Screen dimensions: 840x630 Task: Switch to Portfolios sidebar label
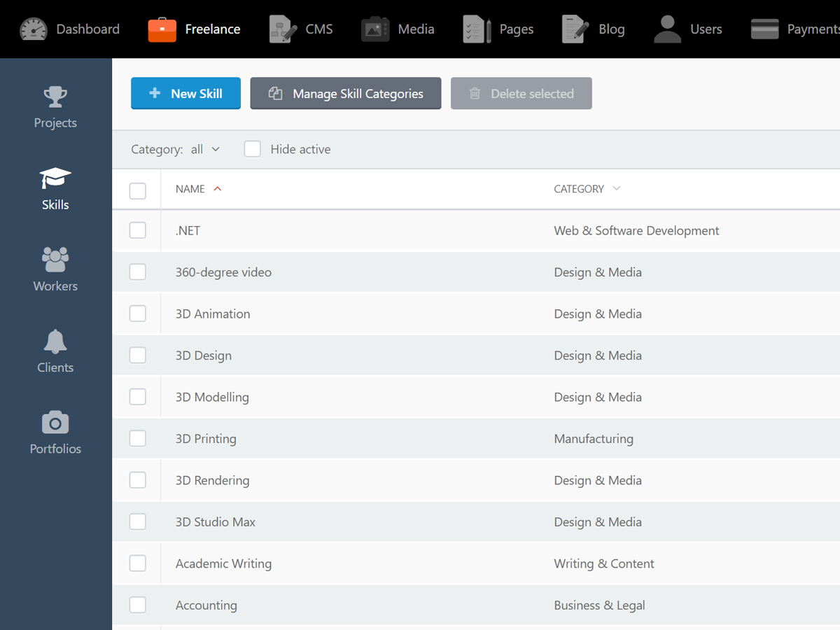point(55,449)
